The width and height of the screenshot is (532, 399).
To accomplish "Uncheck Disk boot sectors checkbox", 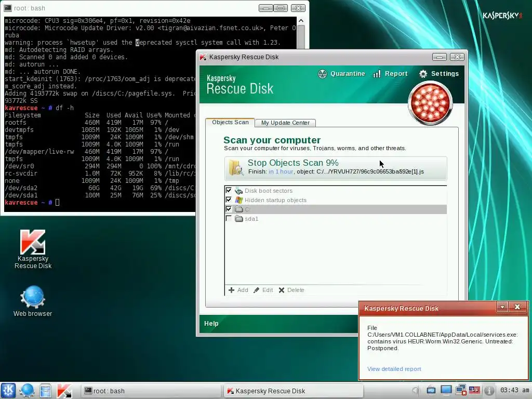I will coord(229,190).
